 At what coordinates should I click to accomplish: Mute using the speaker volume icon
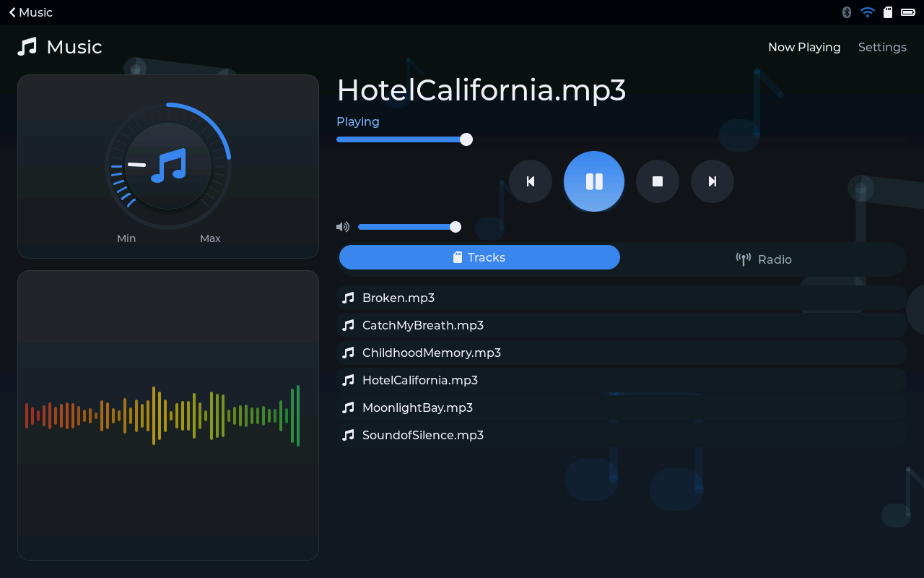pos(343,227)
